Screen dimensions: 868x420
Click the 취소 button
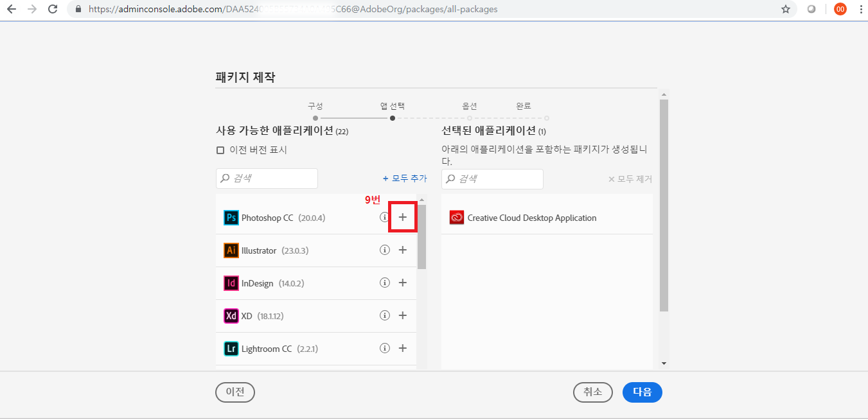[x=592, y=392]
